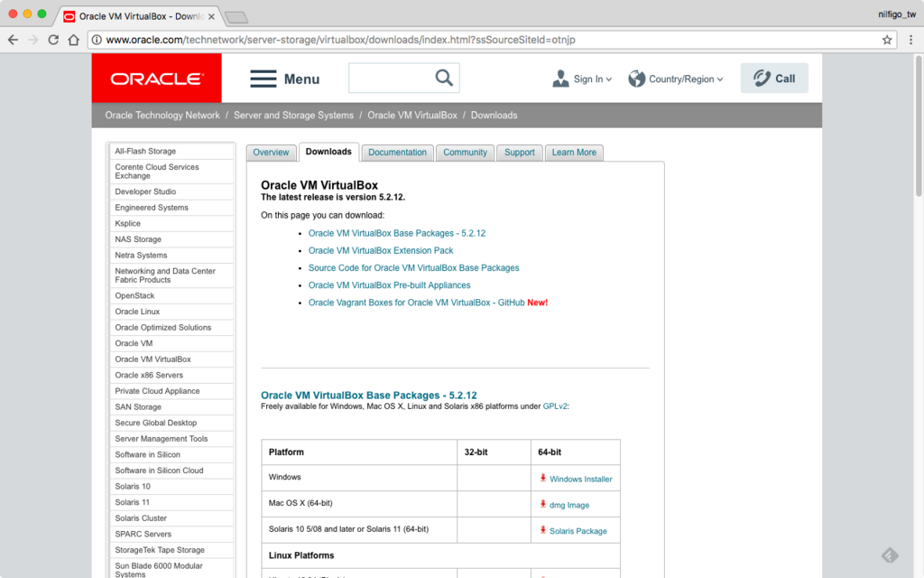Open the Community tab
The height and width of the screenshot is (578, 924).
(465, 152)
